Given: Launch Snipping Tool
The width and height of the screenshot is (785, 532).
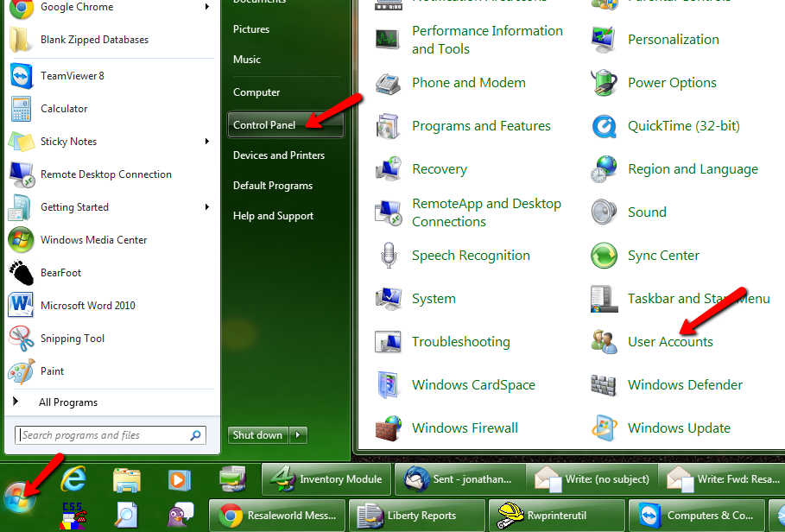Looking at the screenshot, I should point(112,339).
